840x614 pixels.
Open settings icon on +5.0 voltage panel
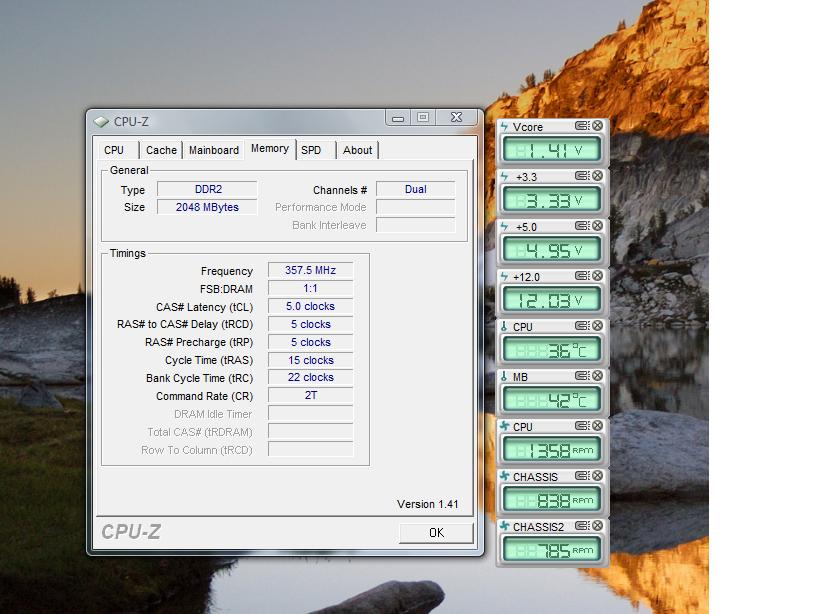582,226
